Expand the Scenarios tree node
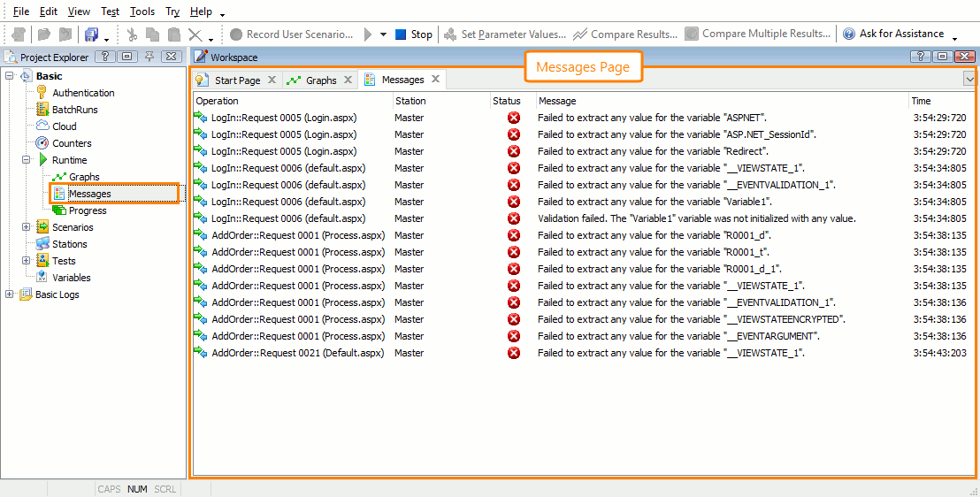The width and height of the screenshot is (980, 497). pyautogui.click(x=27, y=227)
